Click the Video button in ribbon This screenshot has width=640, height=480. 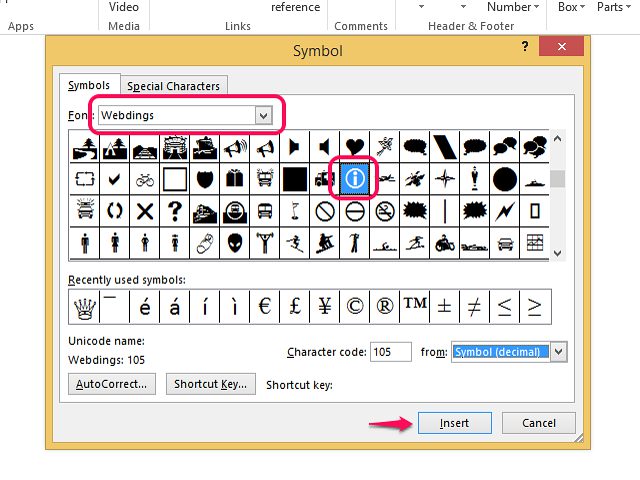point(124,7)
